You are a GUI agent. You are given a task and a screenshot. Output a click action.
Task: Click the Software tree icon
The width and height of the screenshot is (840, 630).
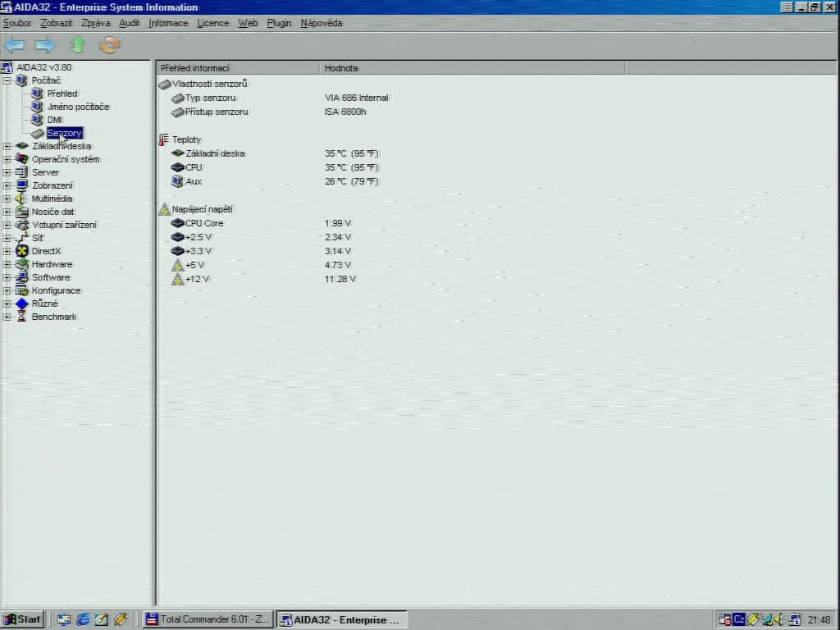tap(21, 277)
